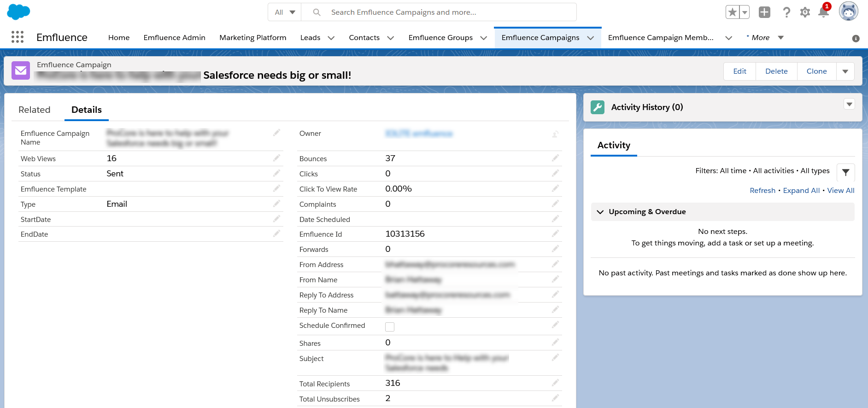Edit Complaints field pencil icon

(x=555, y=204)
